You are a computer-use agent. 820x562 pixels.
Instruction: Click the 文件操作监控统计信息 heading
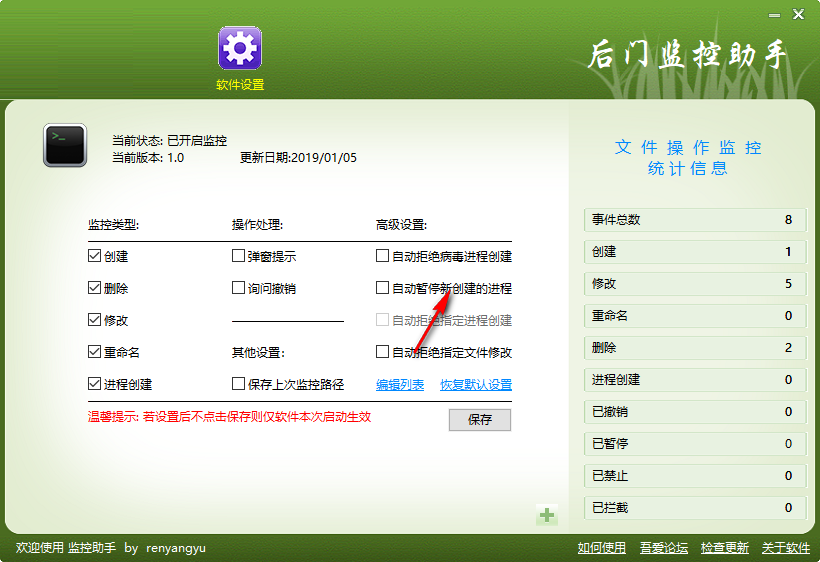pyautogui.click(x=688, y=157)
